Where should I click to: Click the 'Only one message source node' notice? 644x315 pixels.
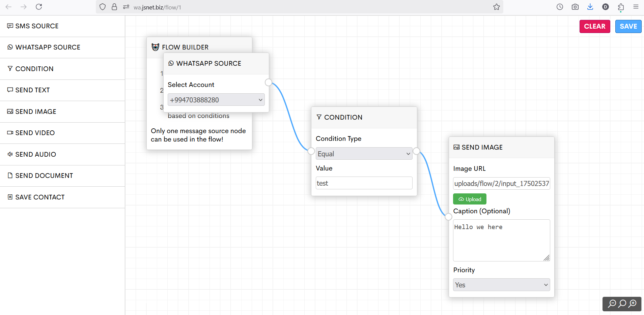pyautogui.click(x=198, y=135)
